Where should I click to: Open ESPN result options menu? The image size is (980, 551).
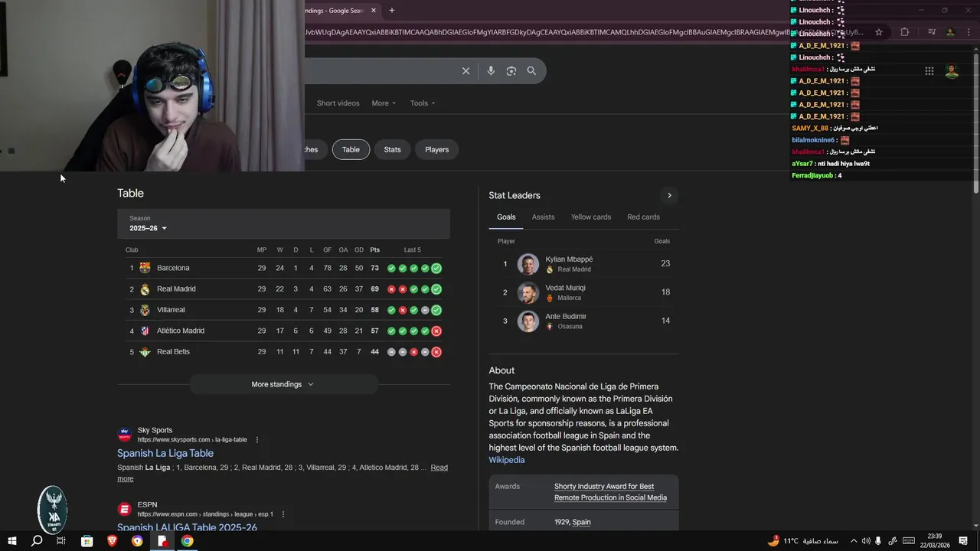click(283, 514)
